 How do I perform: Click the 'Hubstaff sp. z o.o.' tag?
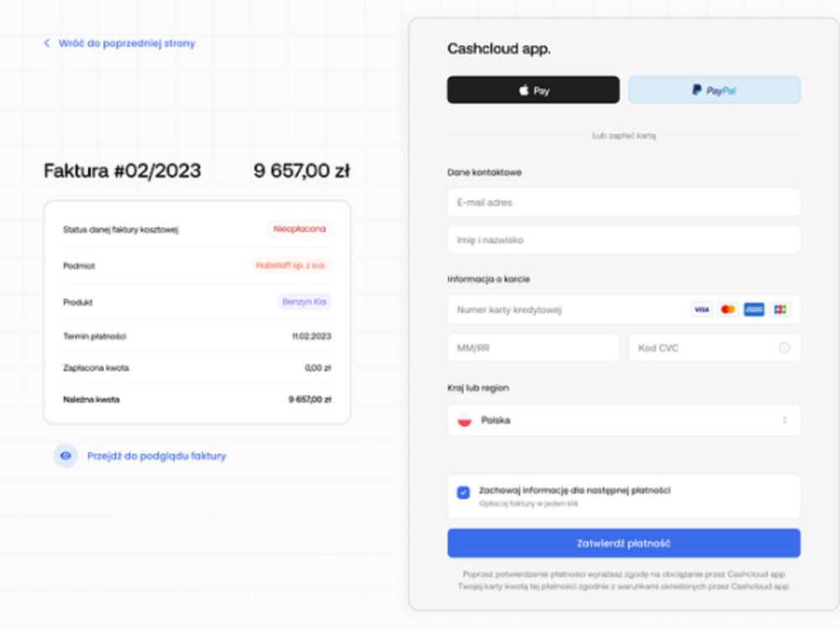pyautogui.click(x=291, y=265)
